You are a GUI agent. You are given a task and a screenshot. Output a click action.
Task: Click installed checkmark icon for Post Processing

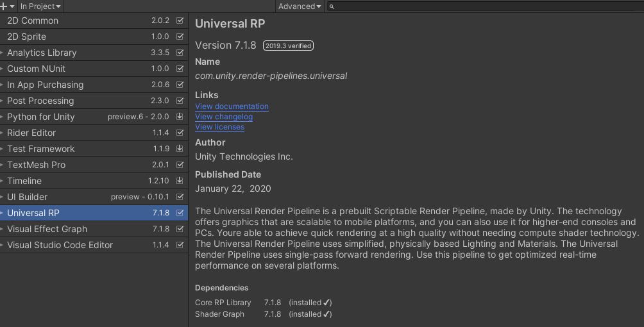(x=180, y=100)
